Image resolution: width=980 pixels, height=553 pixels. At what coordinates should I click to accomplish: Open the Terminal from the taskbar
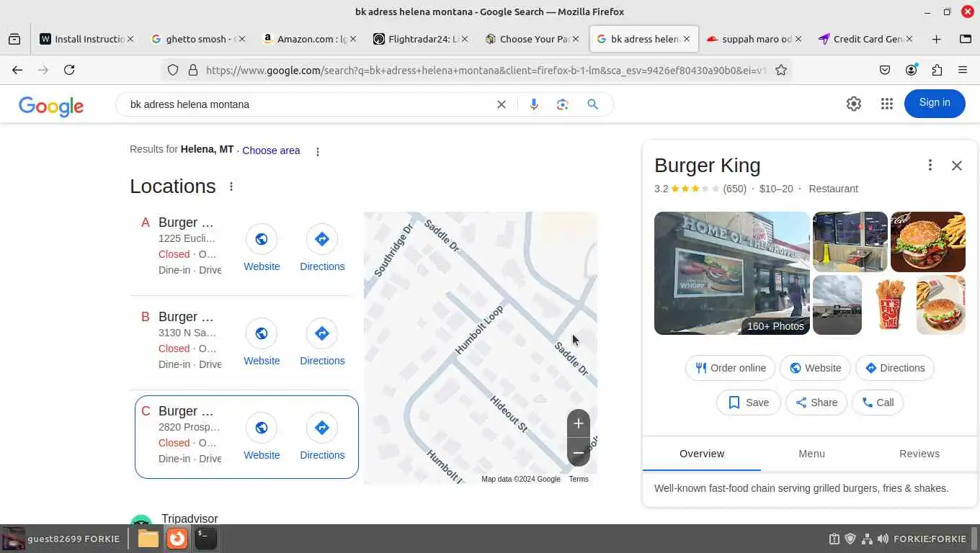click(205, 538)
